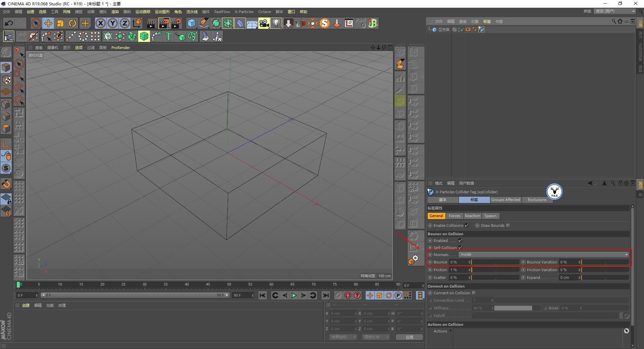This screenshot has width=644, height=349.
Task: Select the X-Particles Collider tag on 立方体
Action: tap(481, 30)
